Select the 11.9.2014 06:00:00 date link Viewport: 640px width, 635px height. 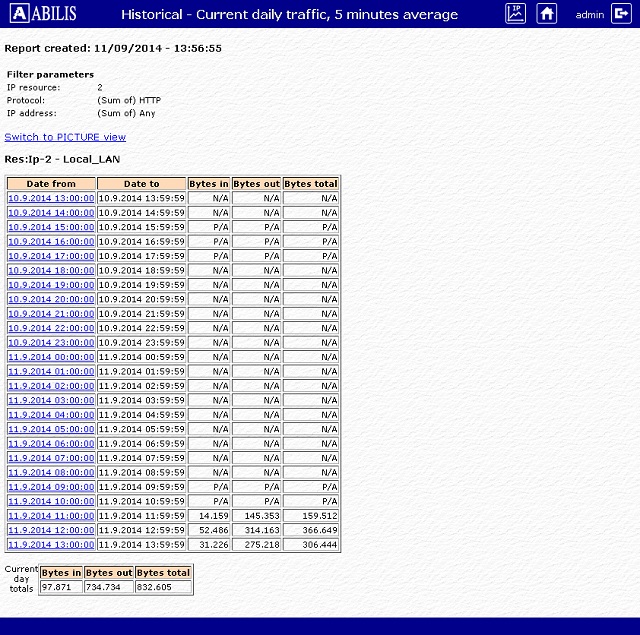(x=51, y=444)
